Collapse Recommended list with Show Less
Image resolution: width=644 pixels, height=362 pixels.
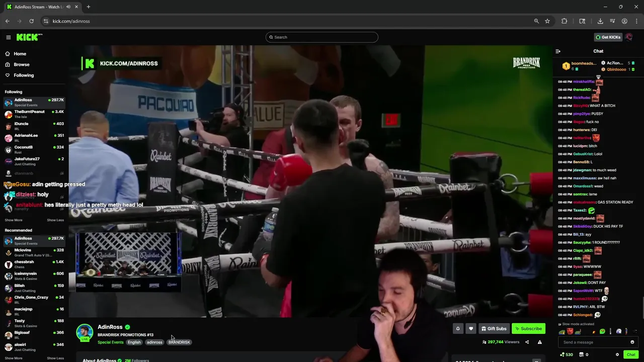pyautogui.click(x=55, y=358)
